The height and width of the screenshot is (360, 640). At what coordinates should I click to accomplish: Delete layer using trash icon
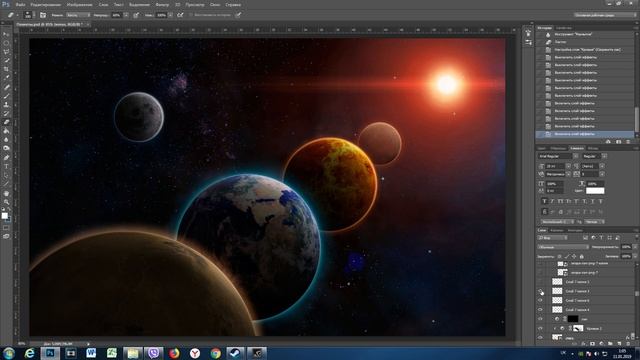[x=628, y=344]
